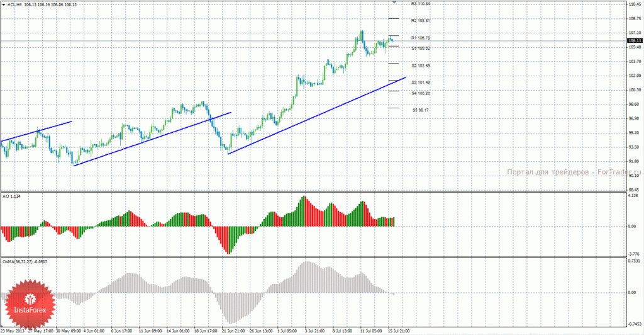Click the InstaForex red badge logo
This screenshot has width=644, height=335.
click(30, 304)
